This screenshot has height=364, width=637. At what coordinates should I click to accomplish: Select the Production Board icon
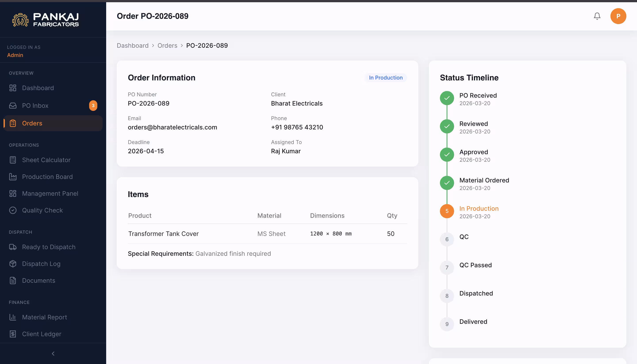(13, 176)
